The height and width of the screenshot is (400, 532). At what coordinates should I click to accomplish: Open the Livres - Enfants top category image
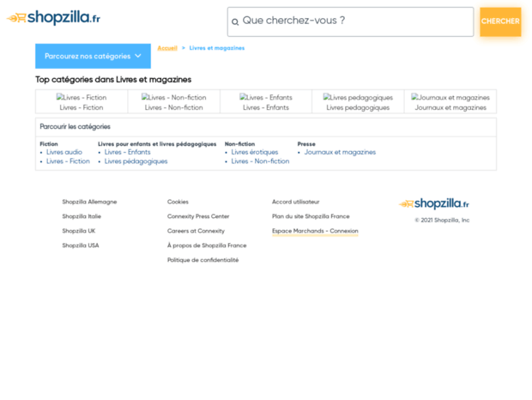click(x=266, y=97)
